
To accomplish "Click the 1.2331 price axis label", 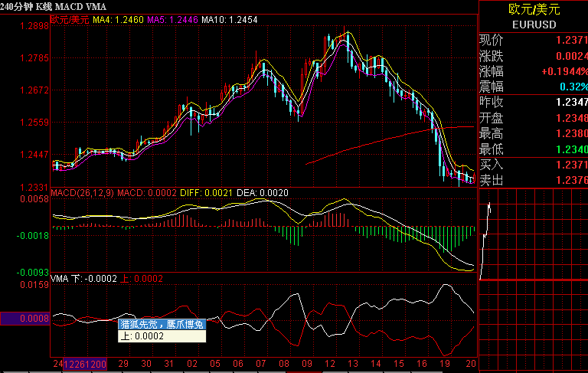I will [x=34, y=187].
